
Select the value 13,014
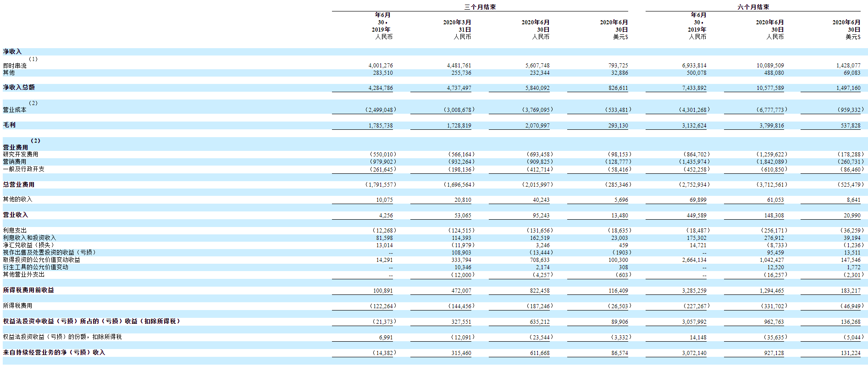coord(384,245)
